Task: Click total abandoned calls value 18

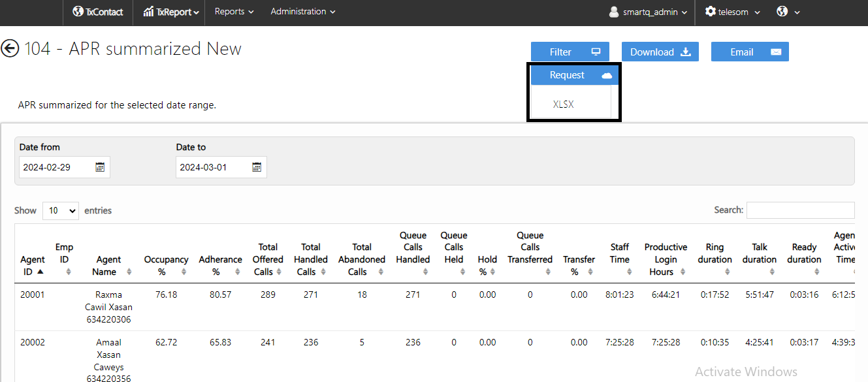Action: [362, 294]
